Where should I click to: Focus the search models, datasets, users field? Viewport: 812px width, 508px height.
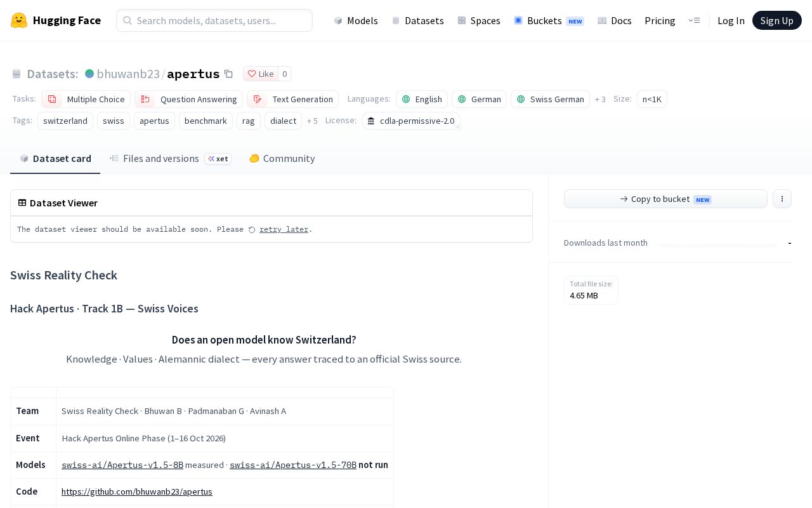click(x=214, y=20)
